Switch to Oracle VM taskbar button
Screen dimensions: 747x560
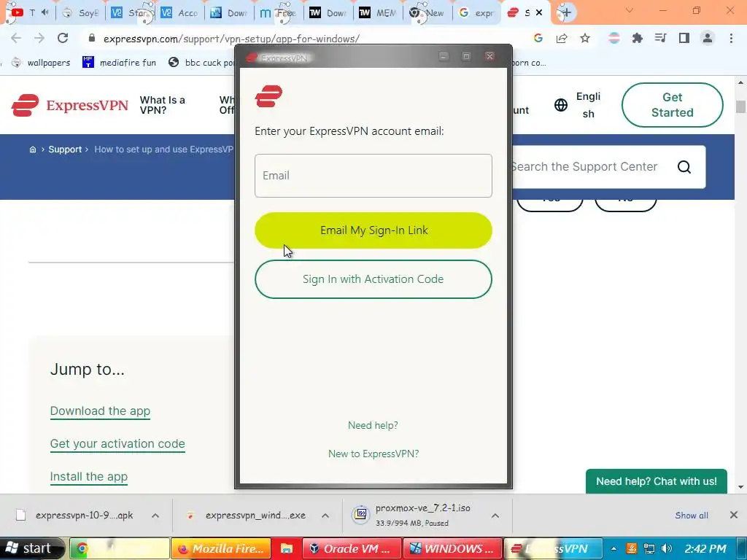[x=351, y=549]
